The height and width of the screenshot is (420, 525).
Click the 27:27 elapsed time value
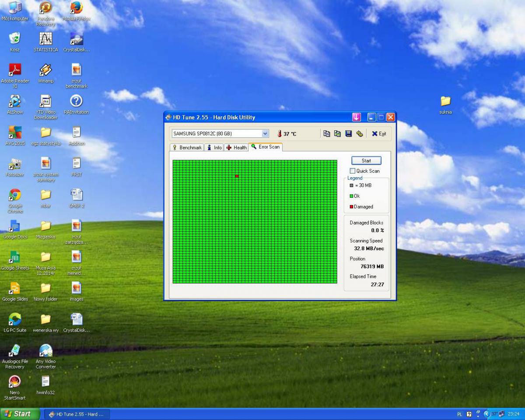[377, 284]
